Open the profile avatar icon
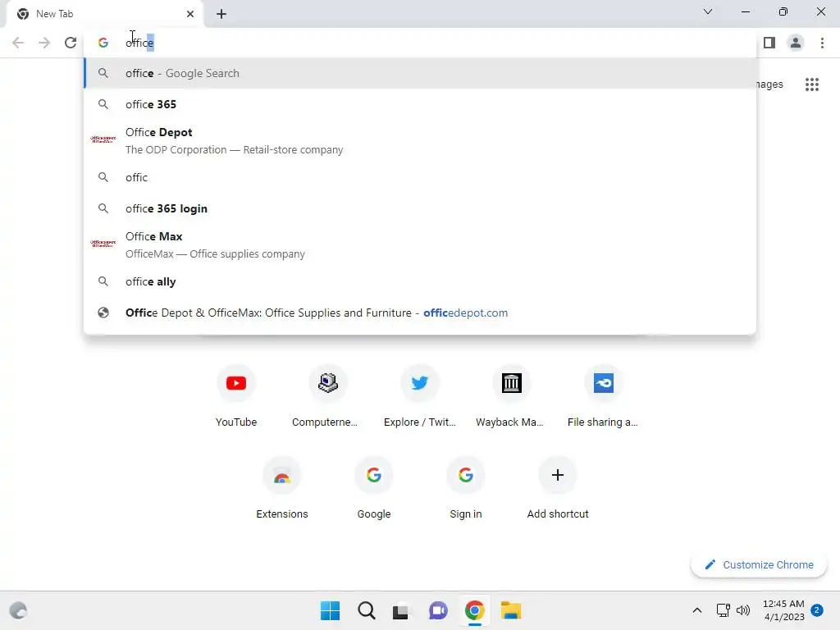 (796, 43)
